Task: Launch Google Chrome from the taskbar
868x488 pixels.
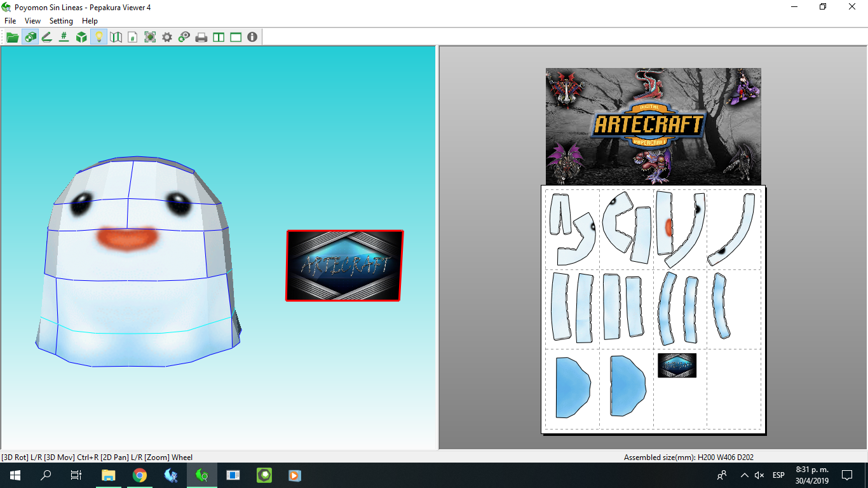Action: point(140,475)
